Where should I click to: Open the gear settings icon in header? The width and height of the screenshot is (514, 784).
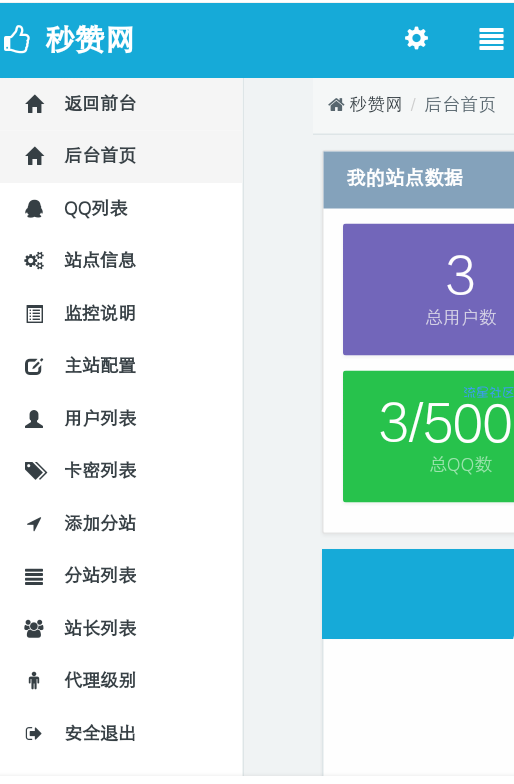(x=416, y=38)
